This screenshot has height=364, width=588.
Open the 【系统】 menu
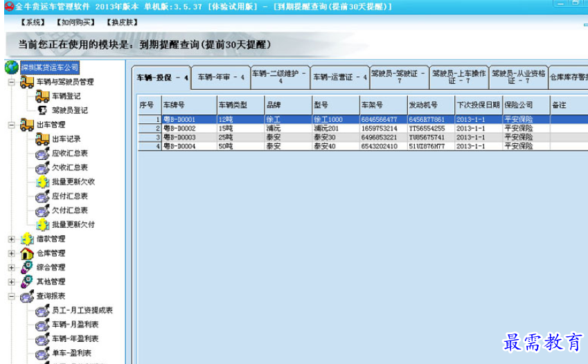coord(33,22)
